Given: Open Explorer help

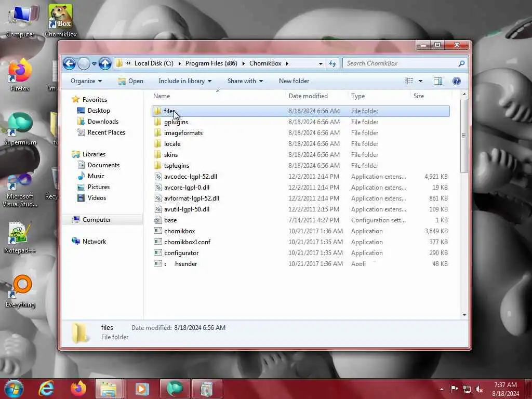Looking at the screenshot, I should point(456,81).
